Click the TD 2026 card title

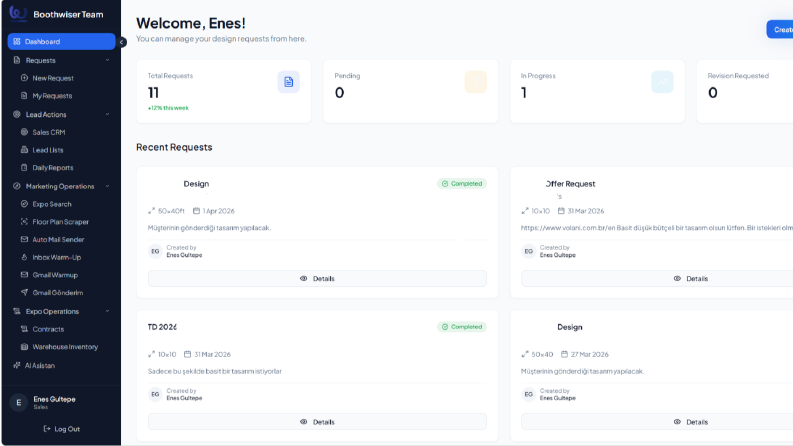[162, 327]
